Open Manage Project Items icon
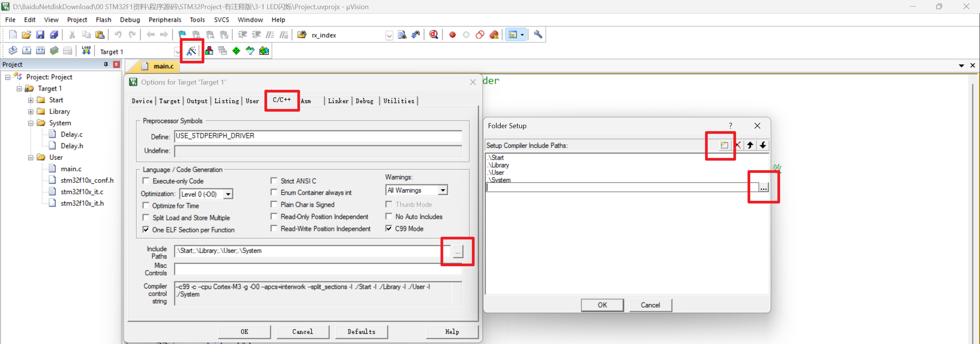This screenshot has height=344, width=980. 209,51
